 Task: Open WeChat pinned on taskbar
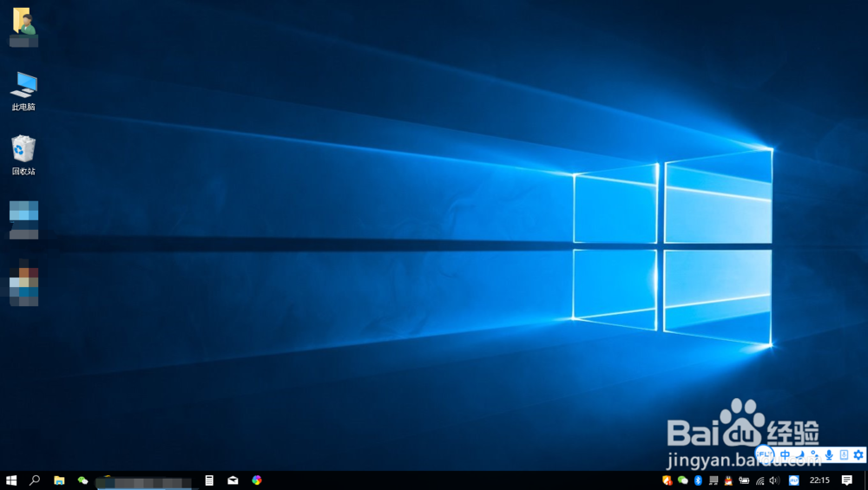pyautogui.click(x=82, y=480)
